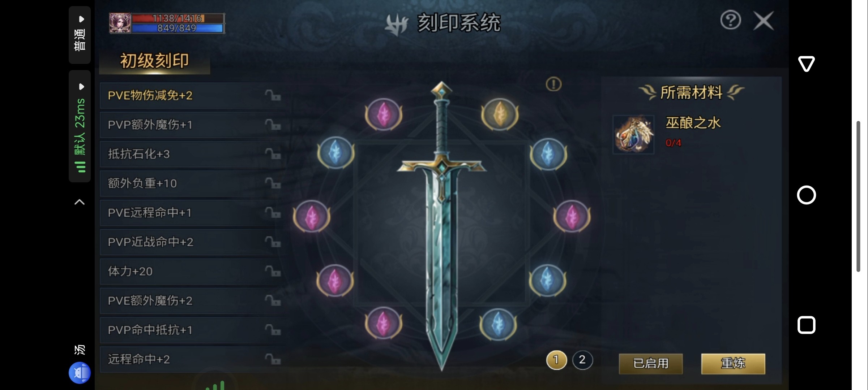868x390 pixels.
Task: Click the gold gem rune beside the sword
Action: point(500,114)
